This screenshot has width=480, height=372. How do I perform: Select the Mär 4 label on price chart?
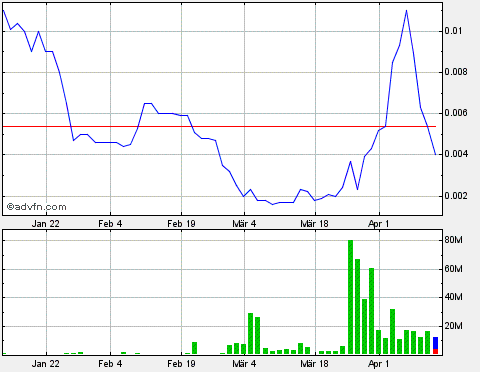[x=244, y=224]
